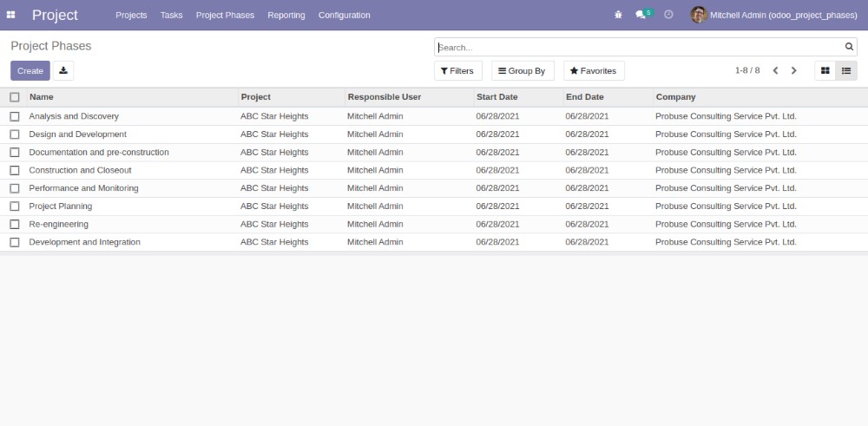Open the apps grid home menu icon
Screen dimensions: 868x426
[x=11, y=15]
